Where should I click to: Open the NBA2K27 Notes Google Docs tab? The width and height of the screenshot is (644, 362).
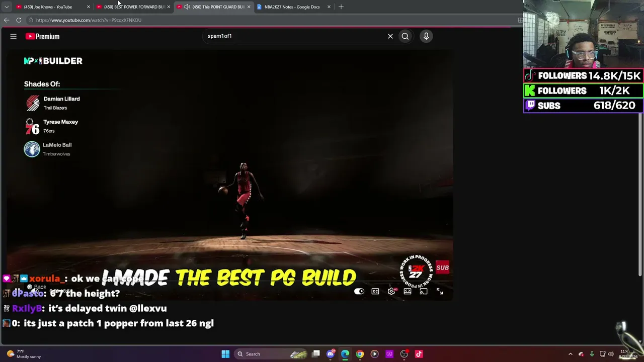pos(292,7)
